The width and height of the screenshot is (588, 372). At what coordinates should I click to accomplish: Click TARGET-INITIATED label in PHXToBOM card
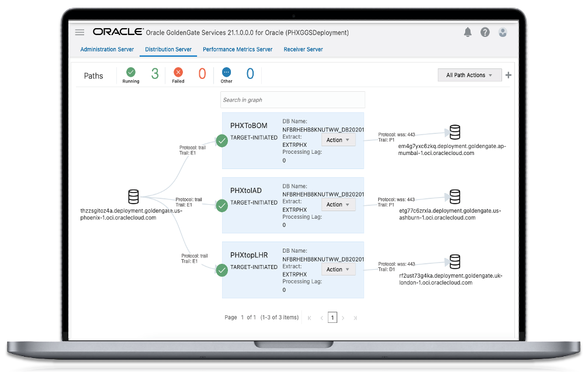coord(254,138)
